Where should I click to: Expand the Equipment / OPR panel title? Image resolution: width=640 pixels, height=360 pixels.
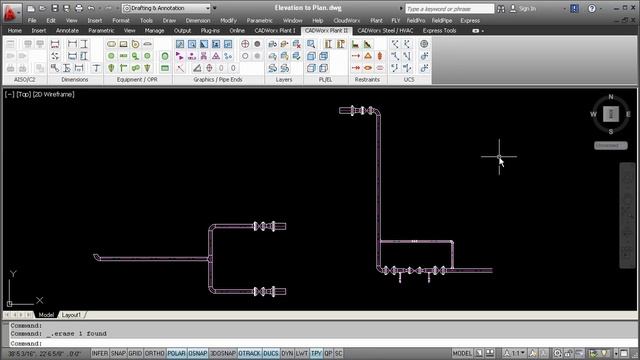point(137,80)
